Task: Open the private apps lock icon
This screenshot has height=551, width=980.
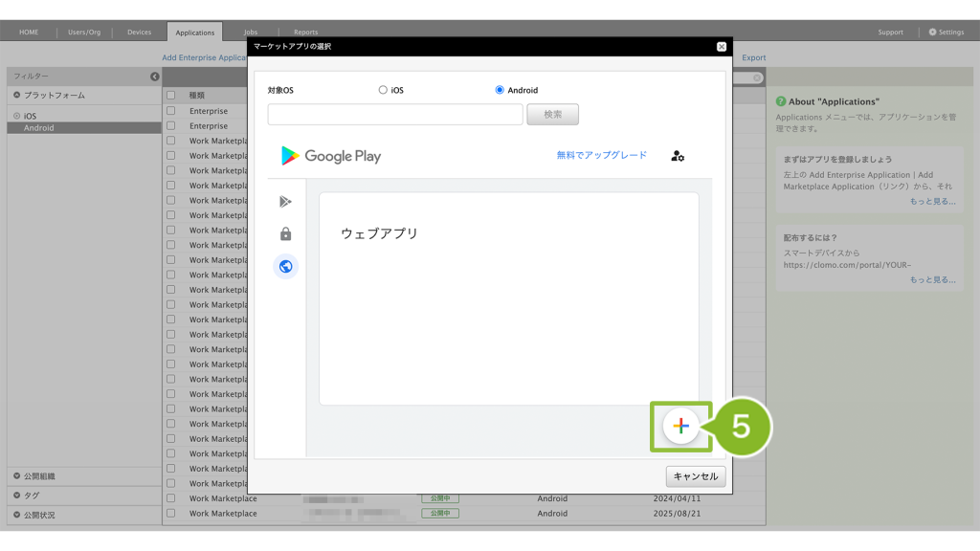Action: (285, 234)
